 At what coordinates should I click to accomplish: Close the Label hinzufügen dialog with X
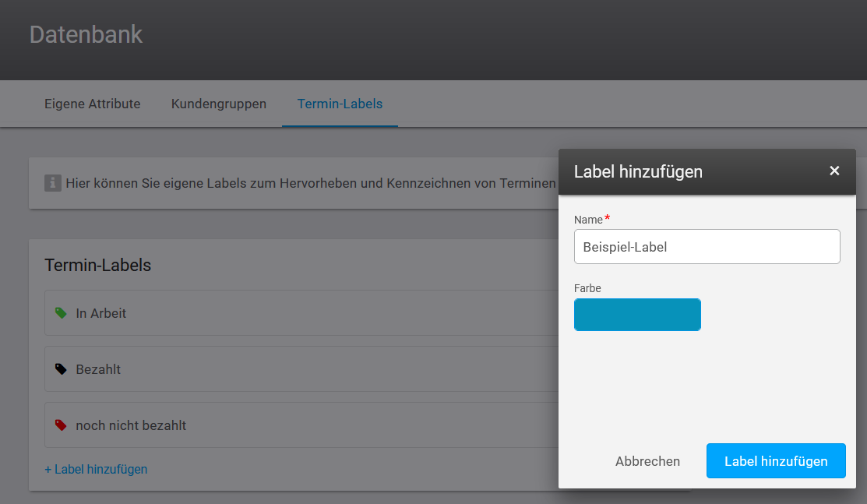(834, 171)
